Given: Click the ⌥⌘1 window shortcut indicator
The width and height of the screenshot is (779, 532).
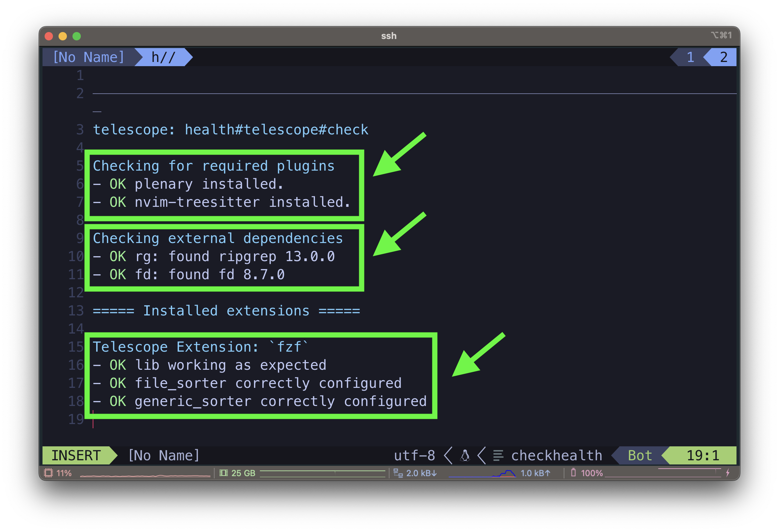Looking at the screenshot, I should [721, 35].
